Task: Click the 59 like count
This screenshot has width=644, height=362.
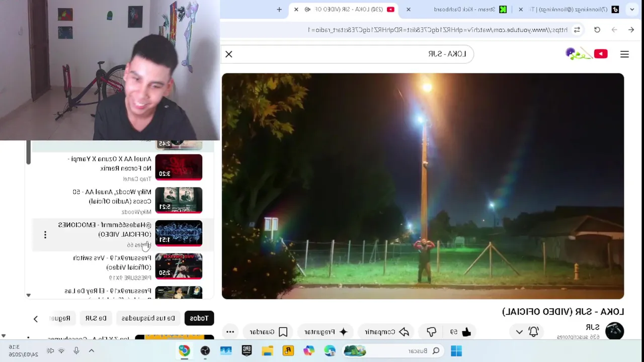Action: coord(454,332)
